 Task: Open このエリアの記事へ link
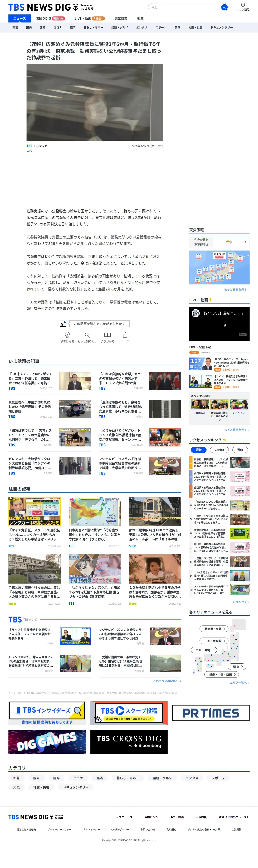167,681
